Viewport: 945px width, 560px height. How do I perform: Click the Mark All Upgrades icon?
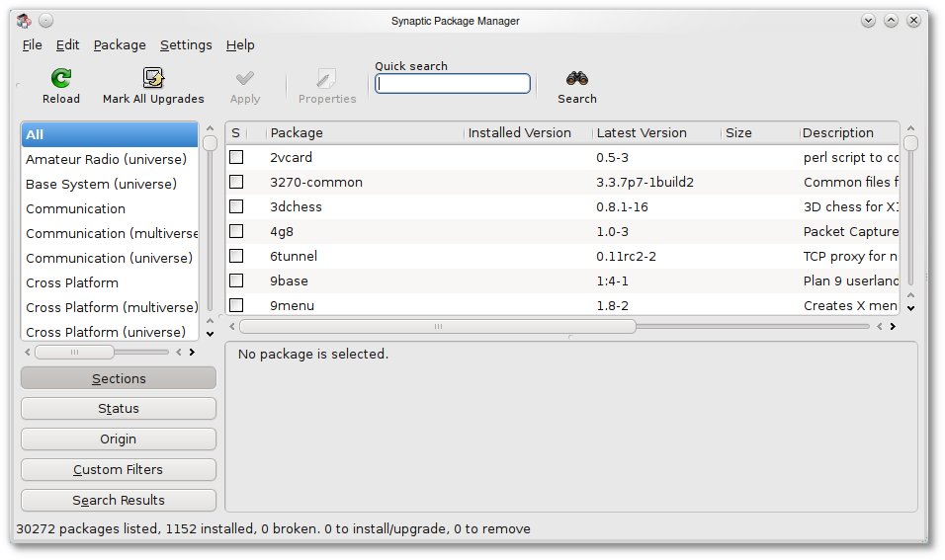tap(153, 78)
